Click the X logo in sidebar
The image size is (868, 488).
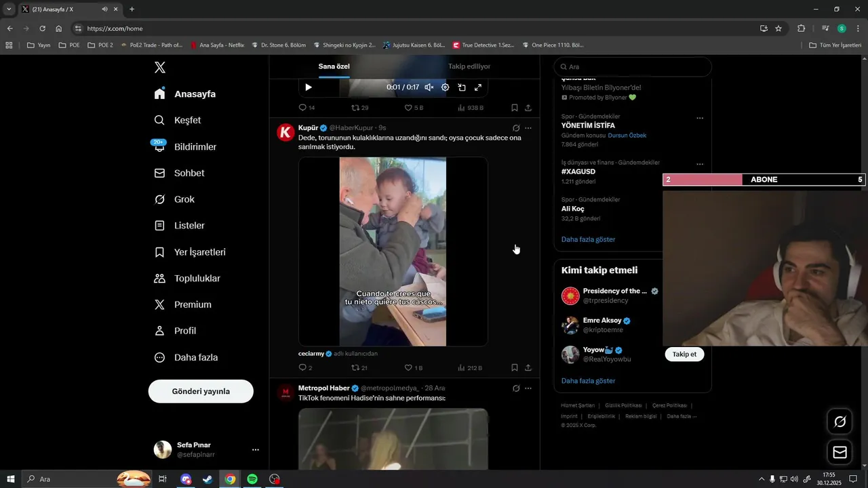159,67
